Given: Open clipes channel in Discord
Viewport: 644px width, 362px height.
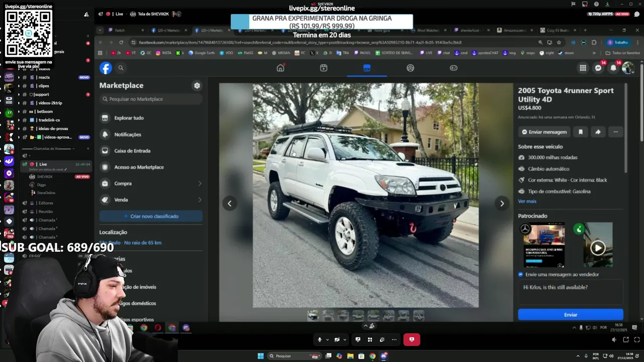Looking at the screenshot, I should tap(44, 86).
